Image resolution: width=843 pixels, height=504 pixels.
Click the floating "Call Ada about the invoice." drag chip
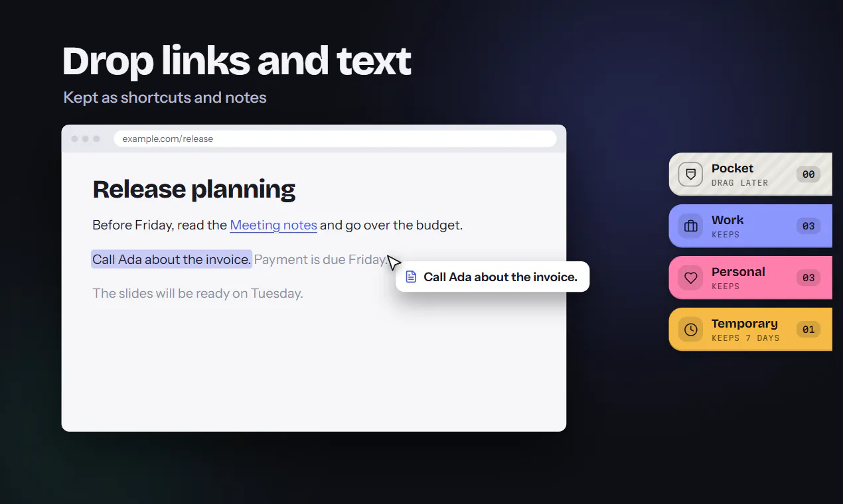click(x=493, y=277)
